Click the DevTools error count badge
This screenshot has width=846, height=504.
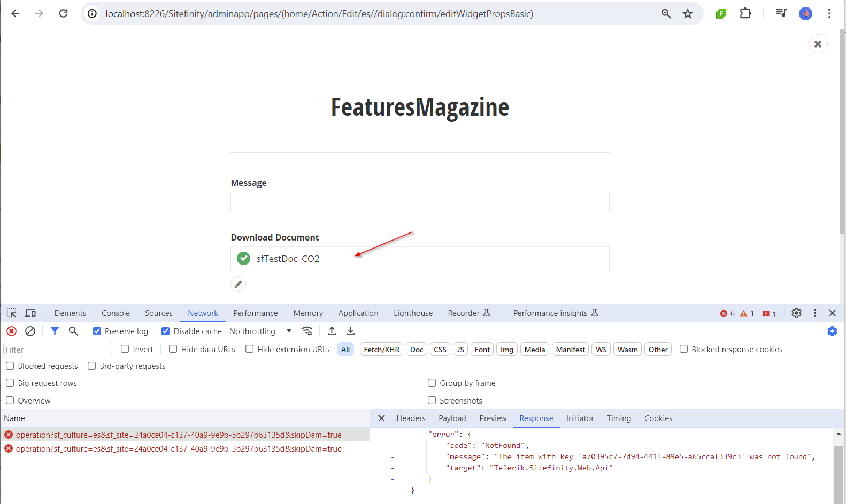click(728, 314)
